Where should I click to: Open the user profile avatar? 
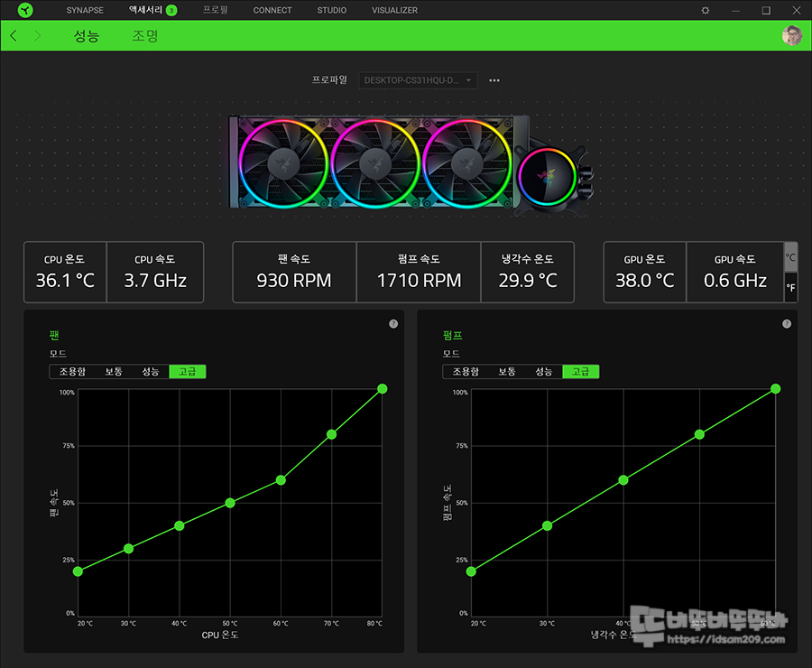click(792, 35)
